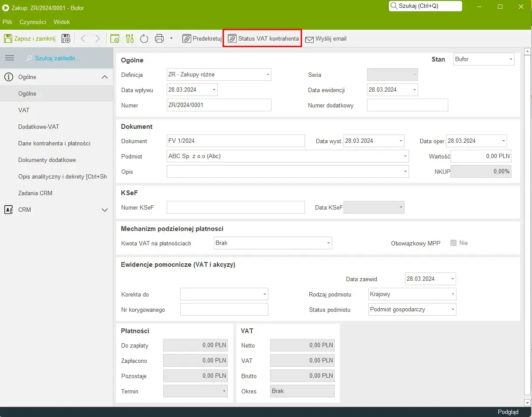Open the tools wrench icon in toolbar
The width and height of the screenshot is (532, 417).
pos(130,39)
